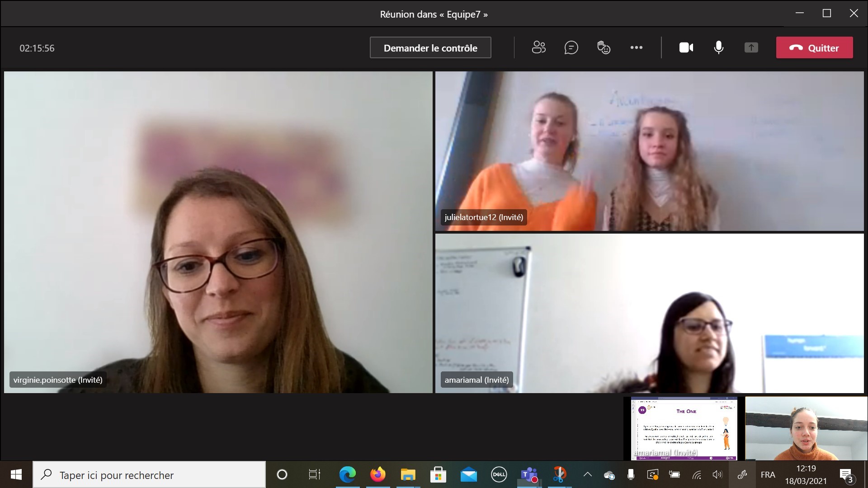Mute the microphone
Screen dimensions: 868x488
718,47
